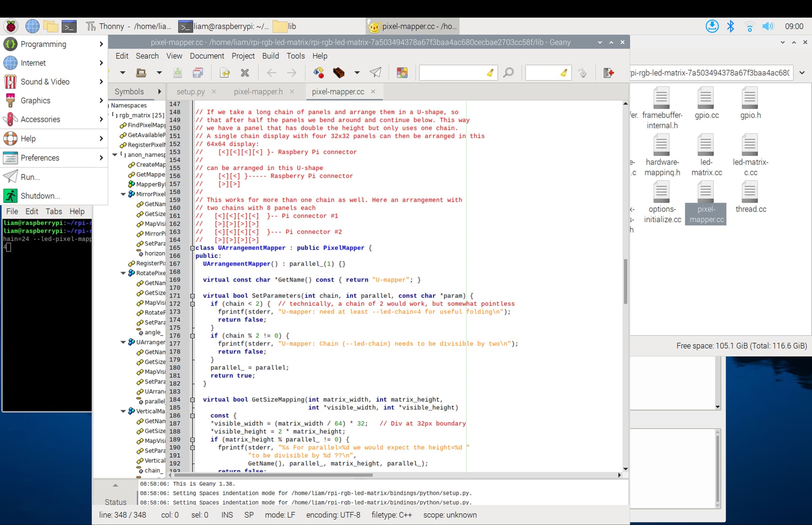This screenshot has width=812, height=525.
Task: Open the Build dropdown arrow beside brick icon
Action: pyautogui.click(x=357, y=73)
